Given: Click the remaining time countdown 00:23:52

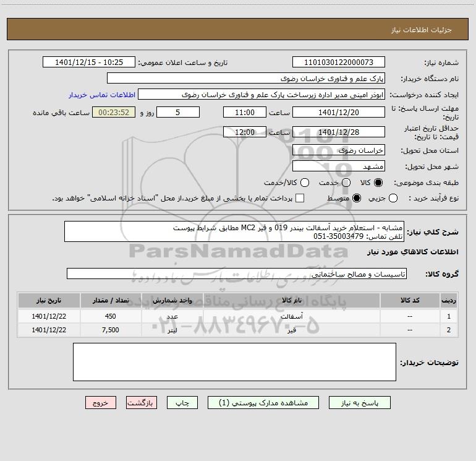Looking at the screenshot, I should [114, 112].
